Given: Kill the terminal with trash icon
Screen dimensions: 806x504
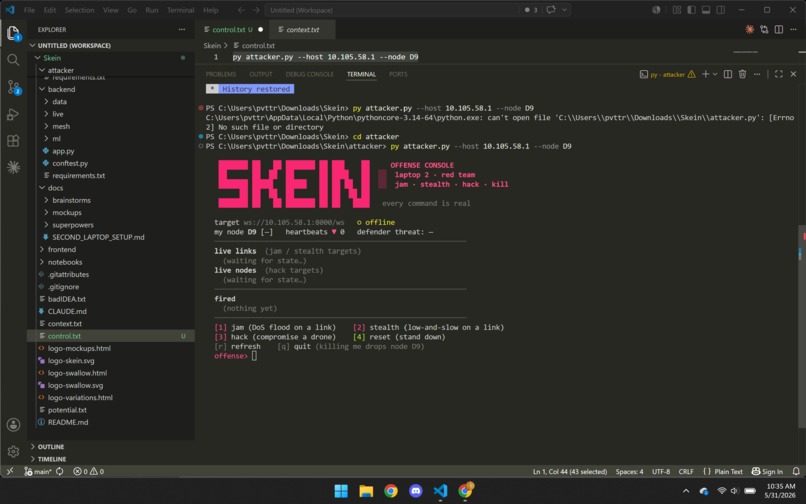Looking at the screenshot, I should (x=742, y=74).
